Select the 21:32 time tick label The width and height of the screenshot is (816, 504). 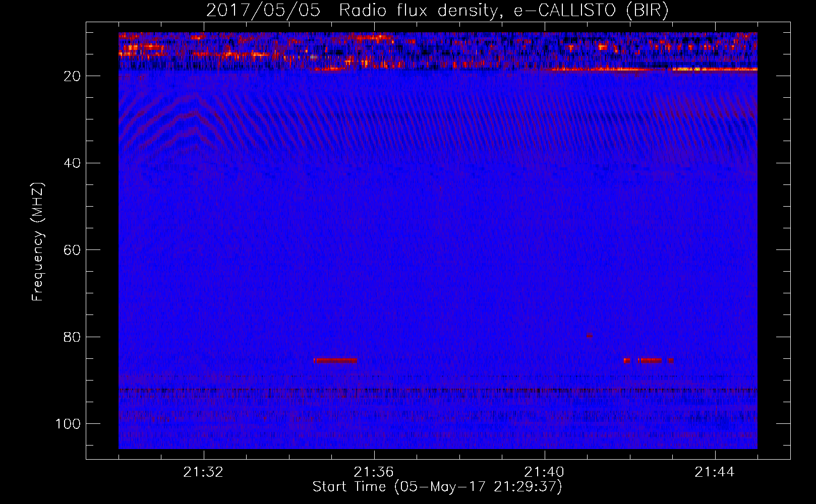(x=203, y=472)
